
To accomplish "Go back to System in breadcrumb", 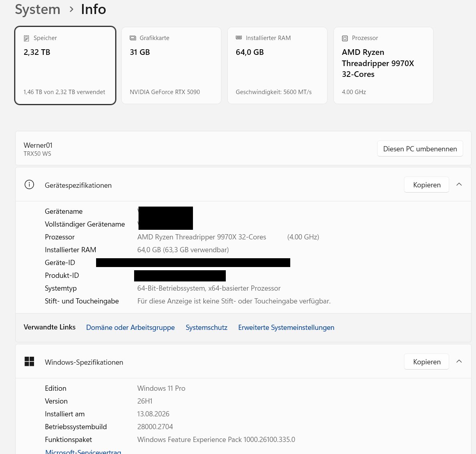I will (x=38, y=10).
